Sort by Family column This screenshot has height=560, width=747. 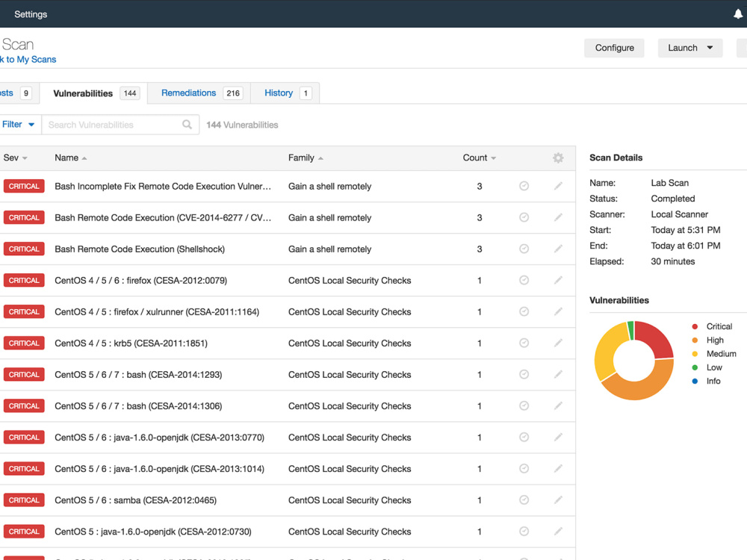(306, 158)
